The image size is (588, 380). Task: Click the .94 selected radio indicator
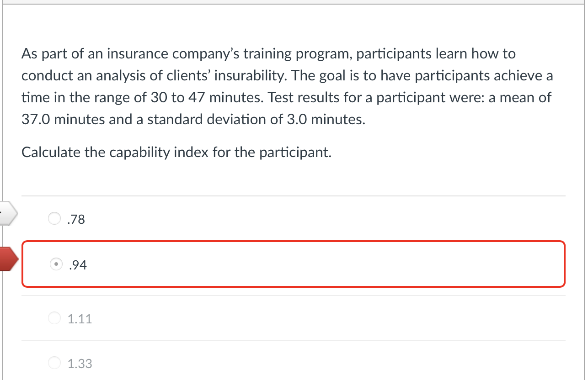pos(56,264)
